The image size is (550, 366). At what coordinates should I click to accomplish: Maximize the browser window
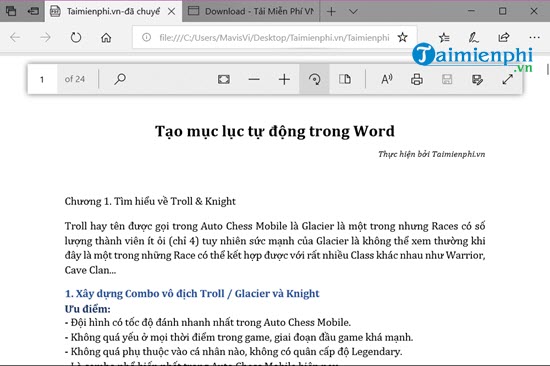(502, 11)
